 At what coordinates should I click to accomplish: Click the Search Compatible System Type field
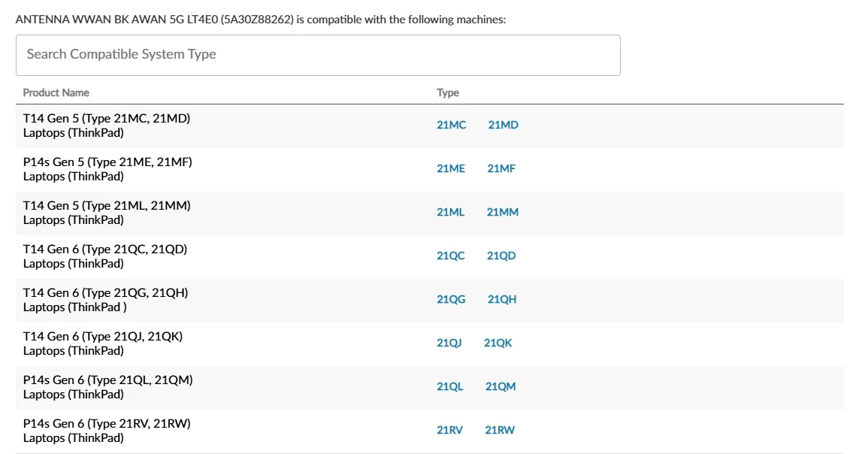point(318,55)
